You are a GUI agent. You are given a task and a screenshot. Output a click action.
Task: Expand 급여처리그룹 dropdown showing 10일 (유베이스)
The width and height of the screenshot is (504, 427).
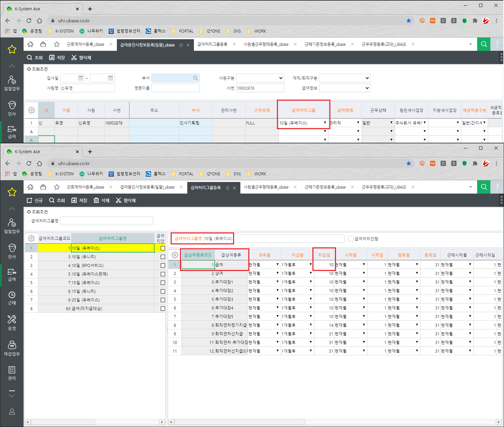325,123
